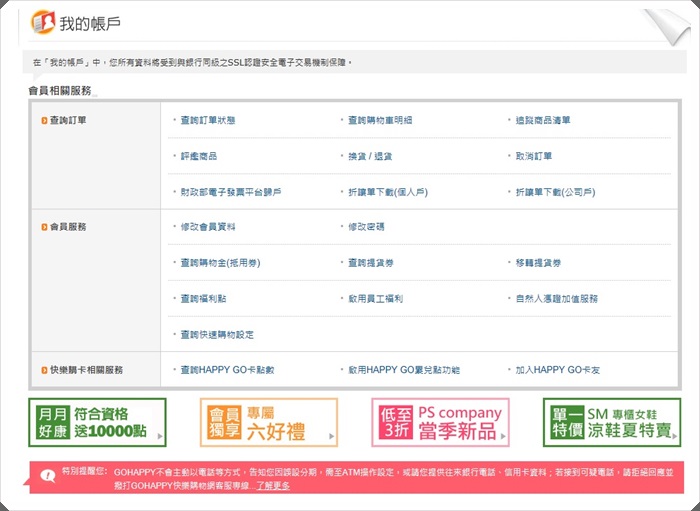Click 取消訂單 link

click(x=533, y=156)
